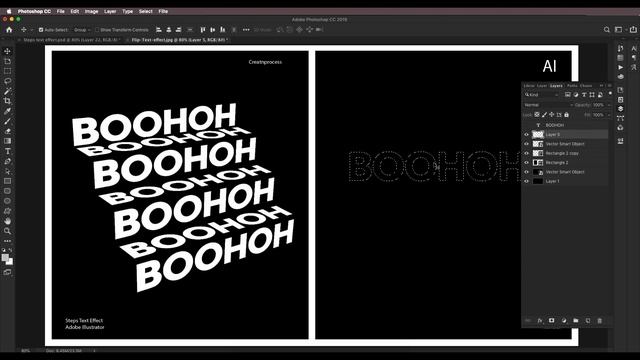Viewport: 640px width, 360px height.
Task: Click the Share icon at top right
Action: [x=633, y=29]
